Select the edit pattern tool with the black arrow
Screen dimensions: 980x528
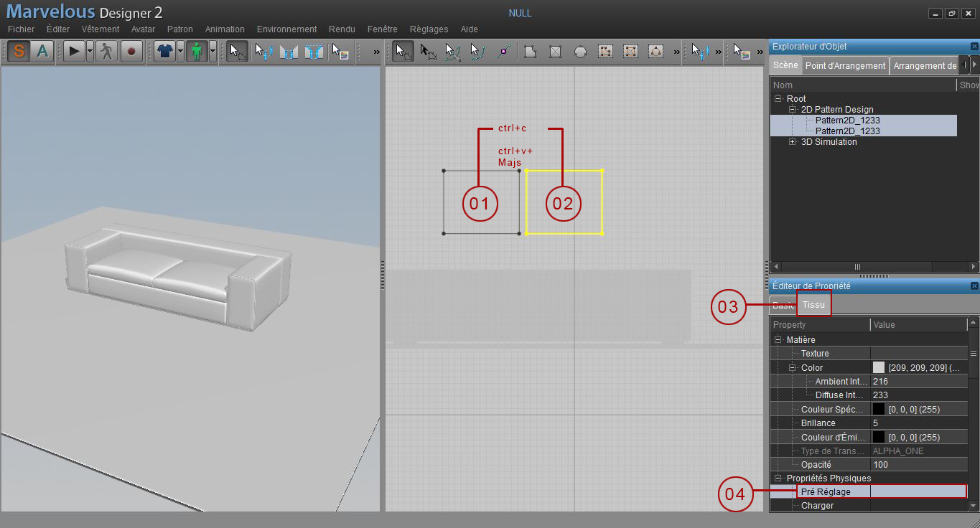(429, 52)
